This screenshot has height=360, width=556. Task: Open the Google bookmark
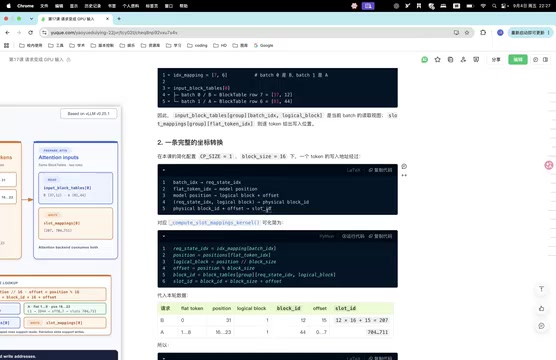pos(263,45)
